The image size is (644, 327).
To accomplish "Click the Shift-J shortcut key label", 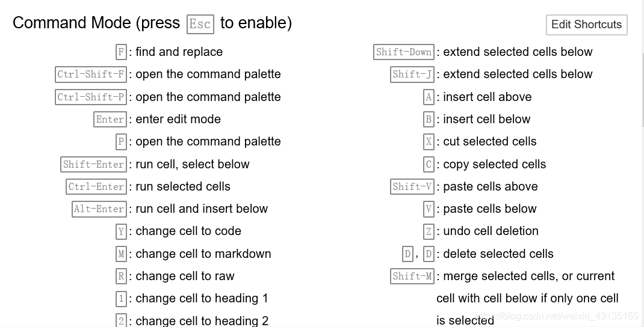I will pyautogui.click(x=412, y=75).
